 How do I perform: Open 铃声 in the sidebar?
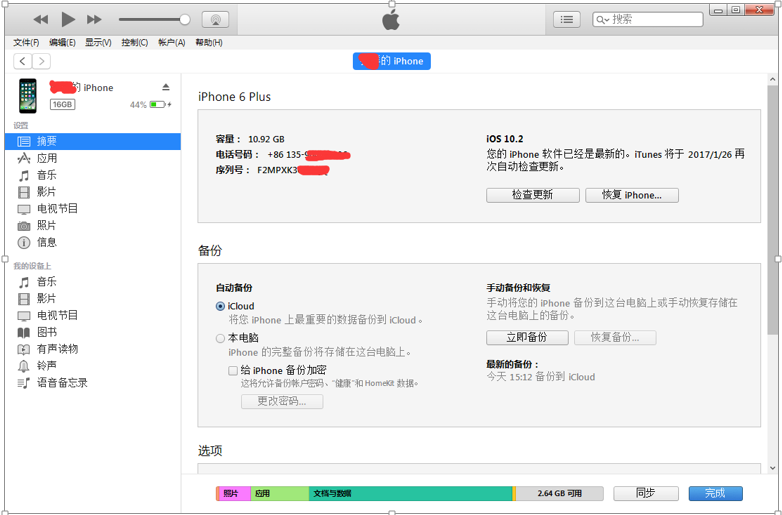click(x=93, y=366)
